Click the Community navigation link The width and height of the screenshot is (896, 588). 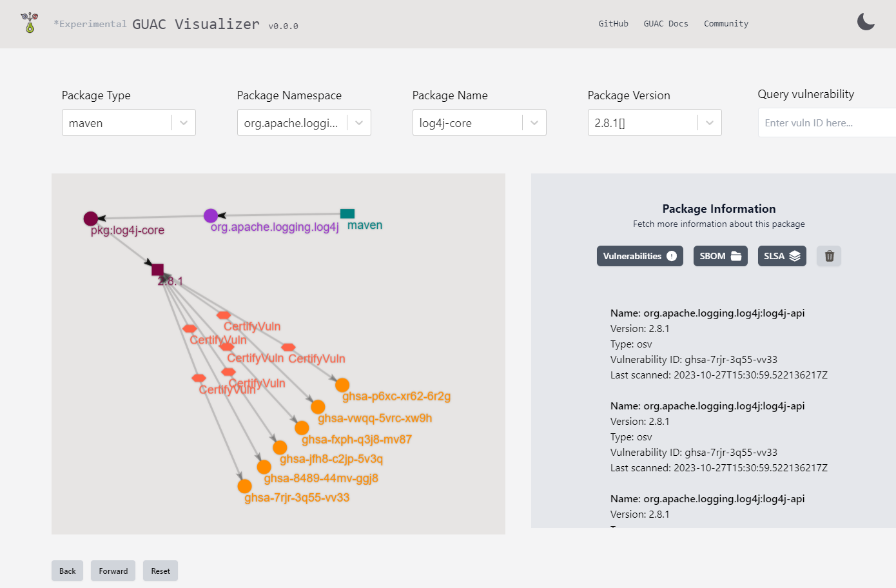coord(726,23)
